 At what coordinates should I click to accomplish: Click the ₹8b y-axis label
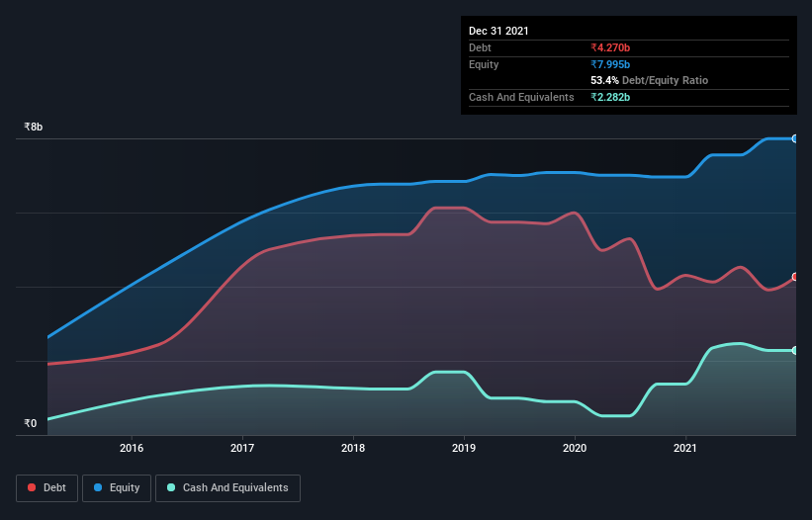[34, 127]
